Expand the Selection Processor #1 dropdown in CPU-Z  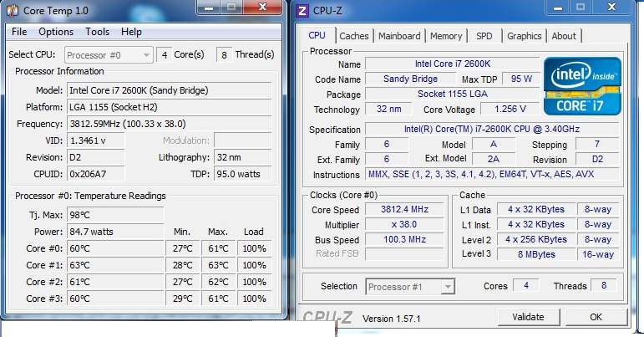[x=410, y=287]
